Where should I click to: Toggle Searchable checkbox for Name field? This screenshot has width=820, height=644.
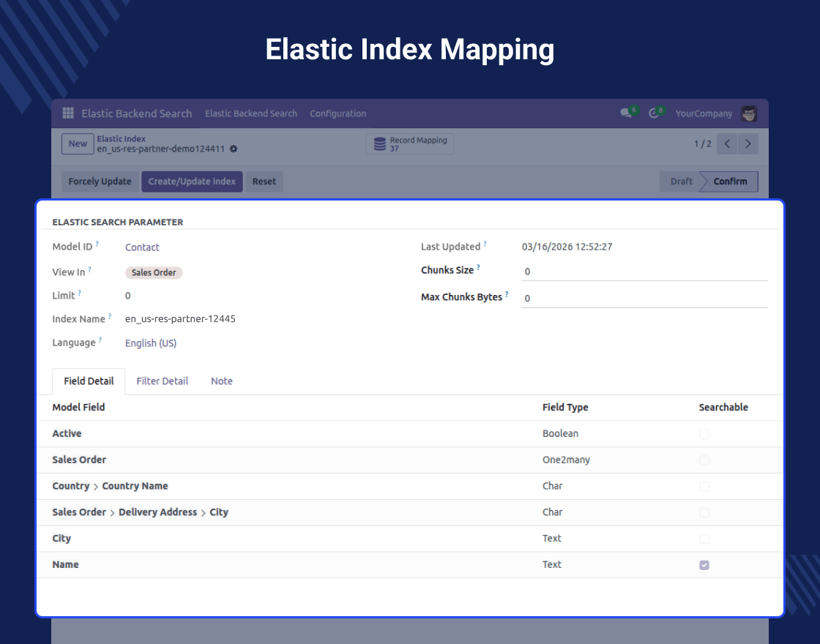pyautogui.click(x=704, y=565)
